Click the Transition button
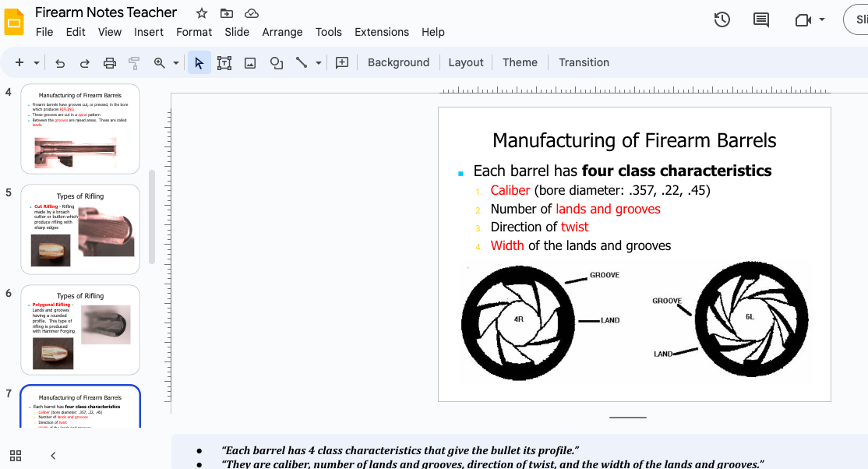868x469 pixels. click(584, 62)
